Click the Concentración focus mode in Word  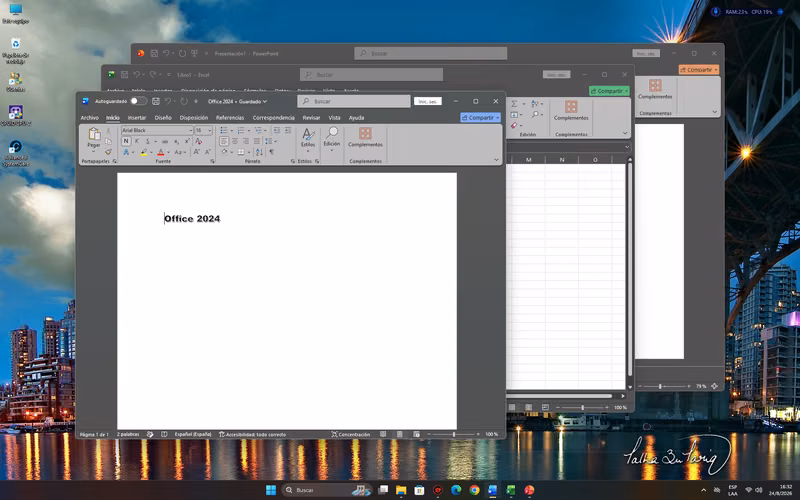351,434
